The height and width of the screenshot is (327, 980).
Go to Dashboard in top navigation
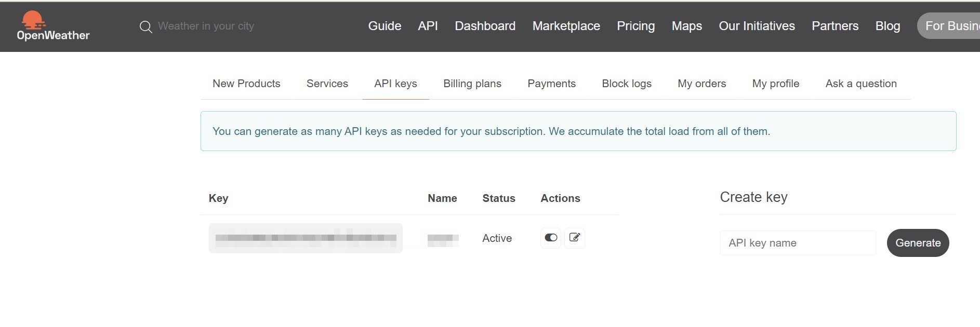(485, 26)
